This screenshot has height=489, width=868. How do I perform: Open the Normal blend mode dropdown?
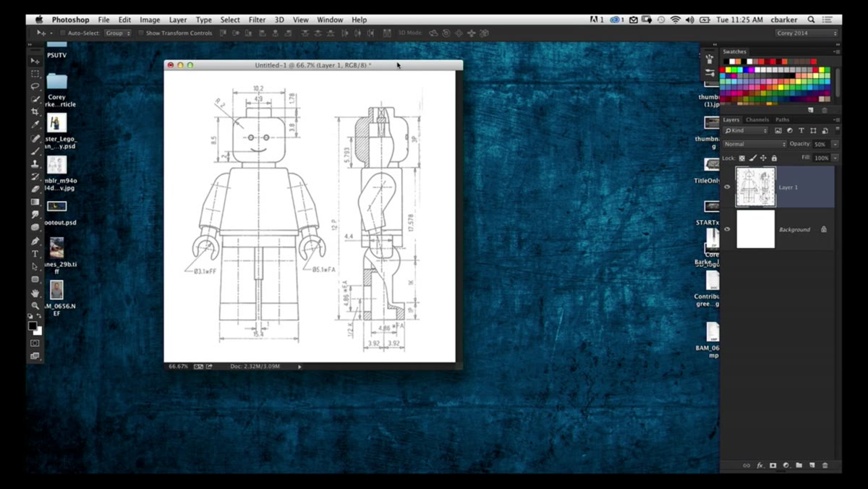754,144
